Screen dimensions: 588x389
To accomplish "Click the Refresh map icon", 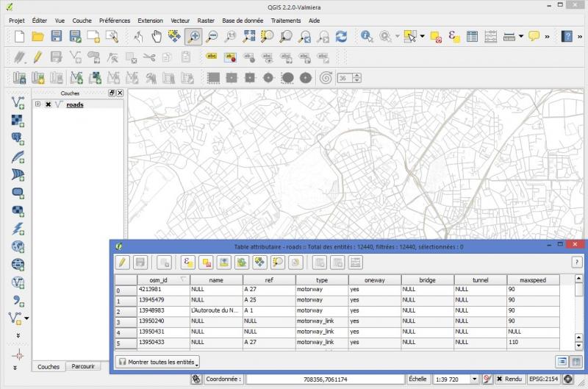I will [341, 36].
